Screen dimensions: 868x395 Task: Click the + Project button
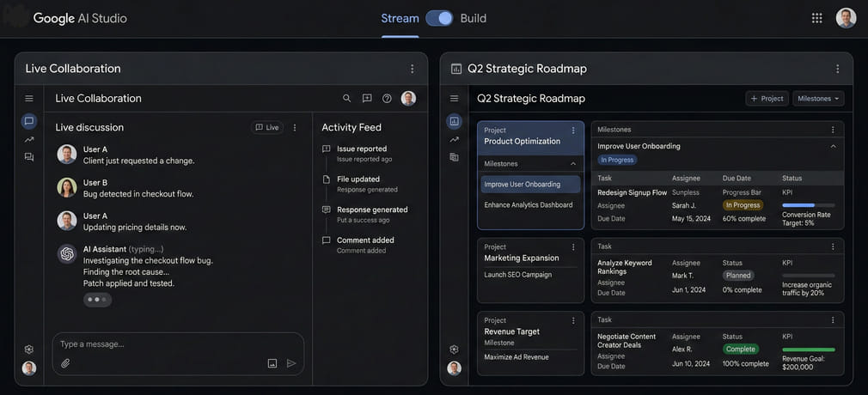(767, 99)
